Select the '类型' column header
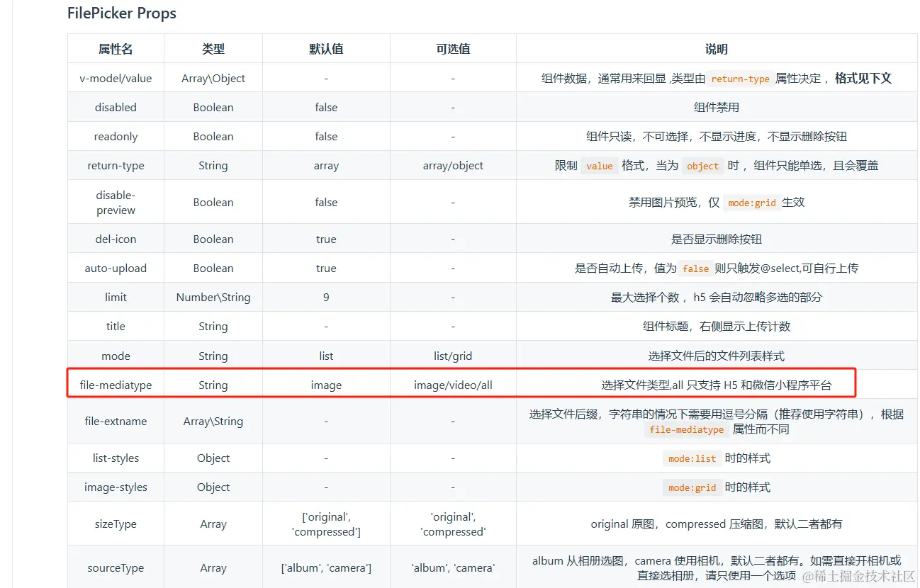This screenshot has width=920, height=588. pyautogui.click(x=213, y=49)
